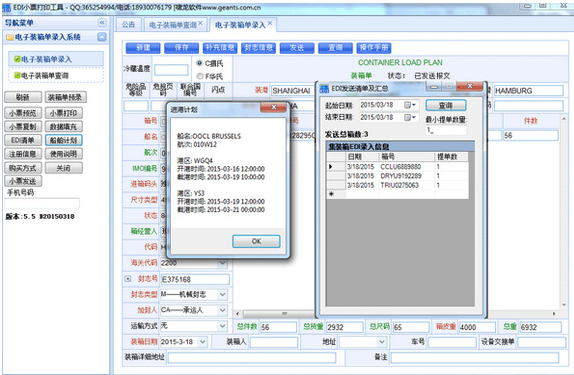The width and height of the screenshot is (574, 375).
Task: Open the 结束日期 date picker dropdown
Action: (411, 118)
